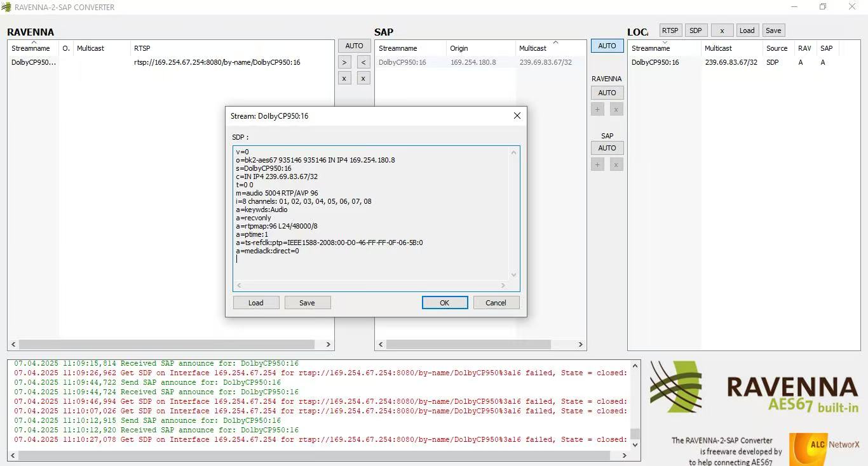
Task: Click SAP list horizontal scrollbar left arrow
Action: [x=381, y=344]
